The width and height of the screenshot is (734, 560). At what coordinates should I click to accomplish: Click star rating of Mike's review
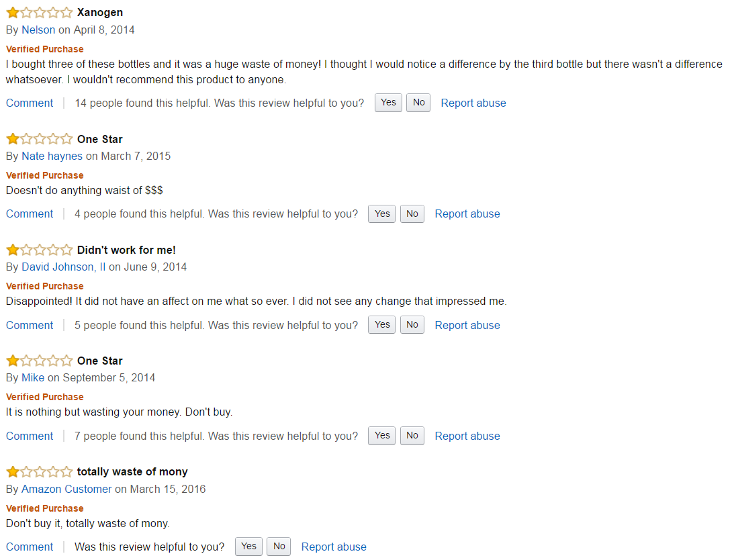tap(39, 361)
